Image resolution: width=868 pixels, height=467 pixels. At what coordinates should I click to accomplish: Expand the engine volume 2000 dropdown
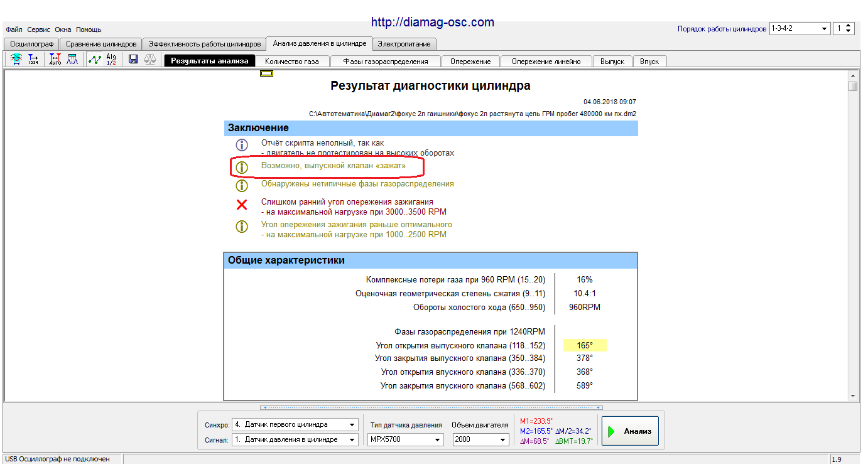503,439
